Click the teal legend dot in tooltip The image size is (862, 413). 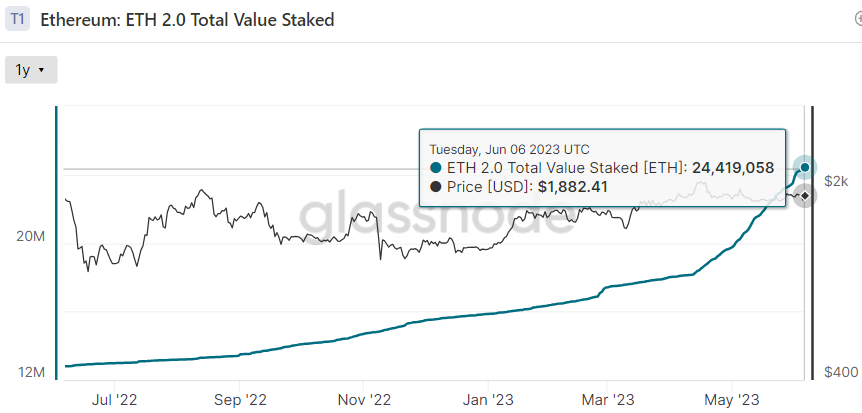435,168
